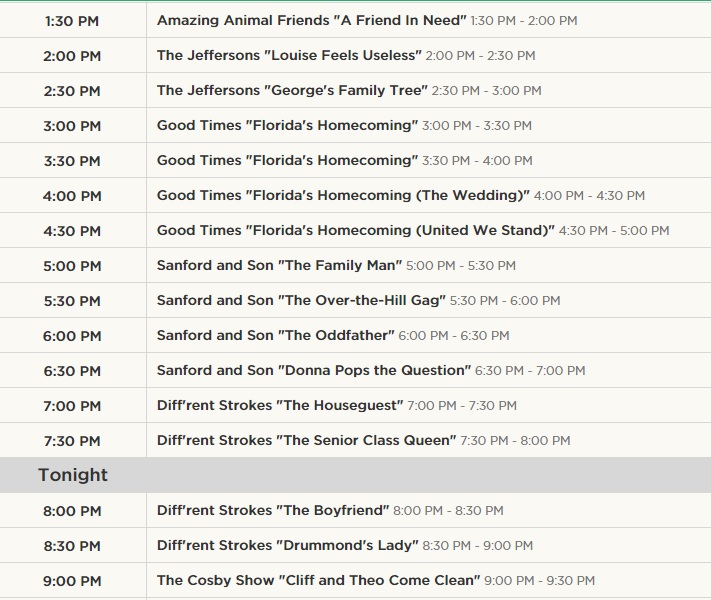Open The Cosby Show "Cliff and Theo Come Clean"
Image resolution: width=711 pixels, height=600 pixels.
(x=318, y=580)
